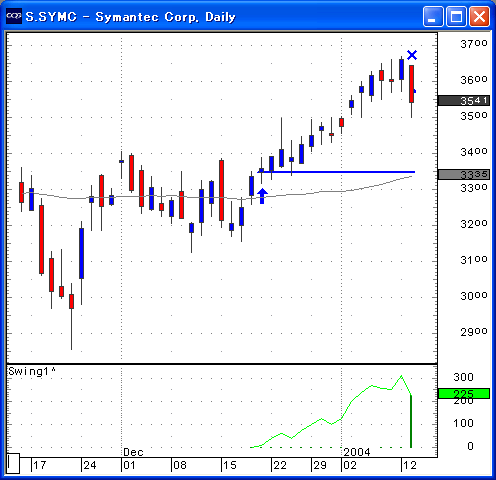Click the 100 label on Swing1 scale

coord(463,423)
